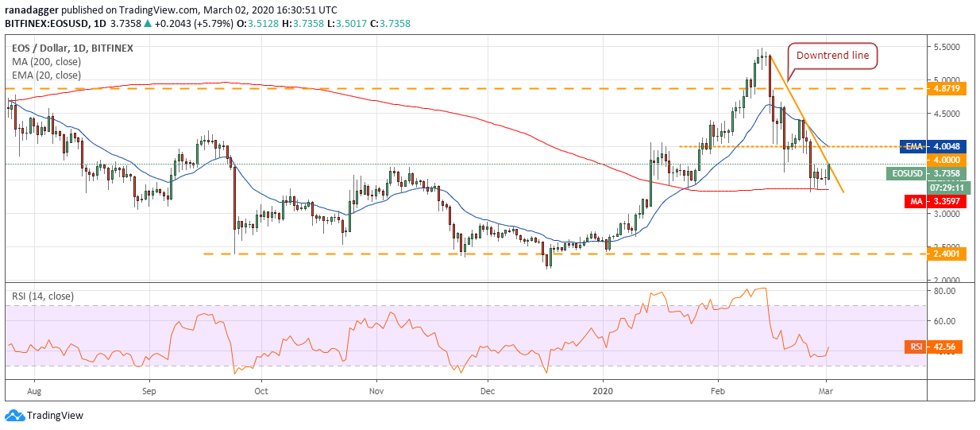Click the 'Dec' date axis label

point(488,392)
